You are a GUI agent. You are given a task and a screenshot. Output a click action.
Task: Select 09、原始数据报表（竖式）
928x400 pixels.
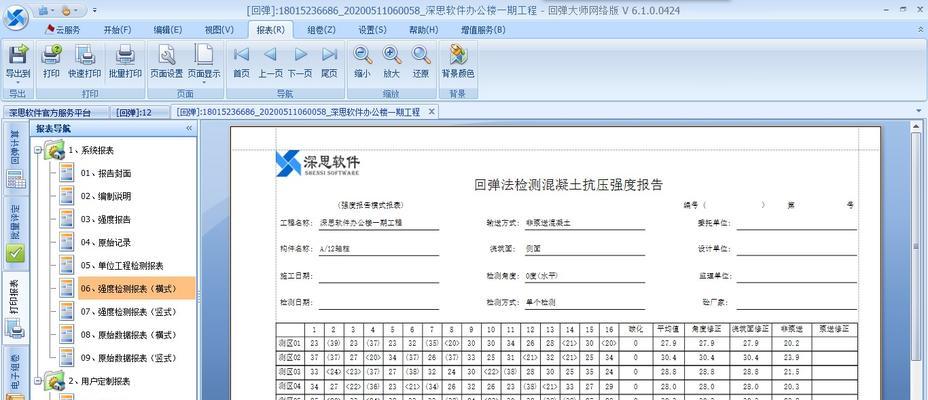tap(128, 358)
